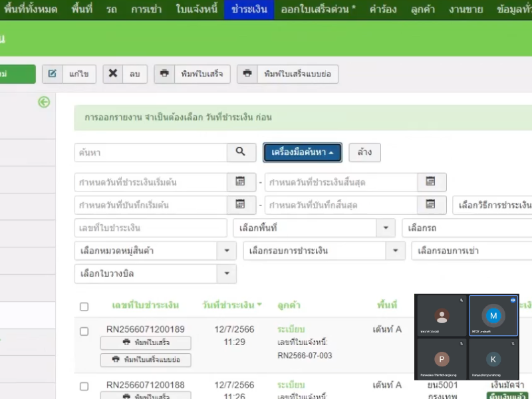Select the avatar-photo participant tile
Image resolution: width=532 pixels, height=399 pixels.
442,315
